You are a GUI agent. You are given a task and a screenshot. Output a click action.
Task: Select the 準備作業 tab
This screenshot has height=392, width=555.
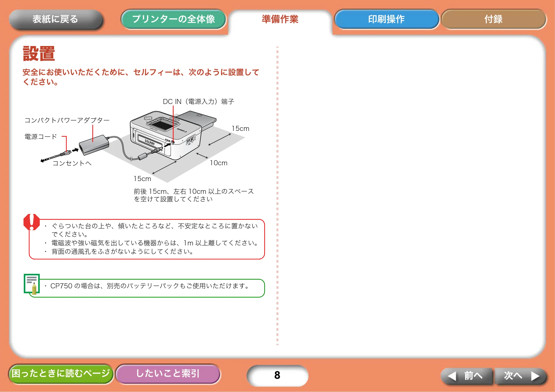point(280,19)
